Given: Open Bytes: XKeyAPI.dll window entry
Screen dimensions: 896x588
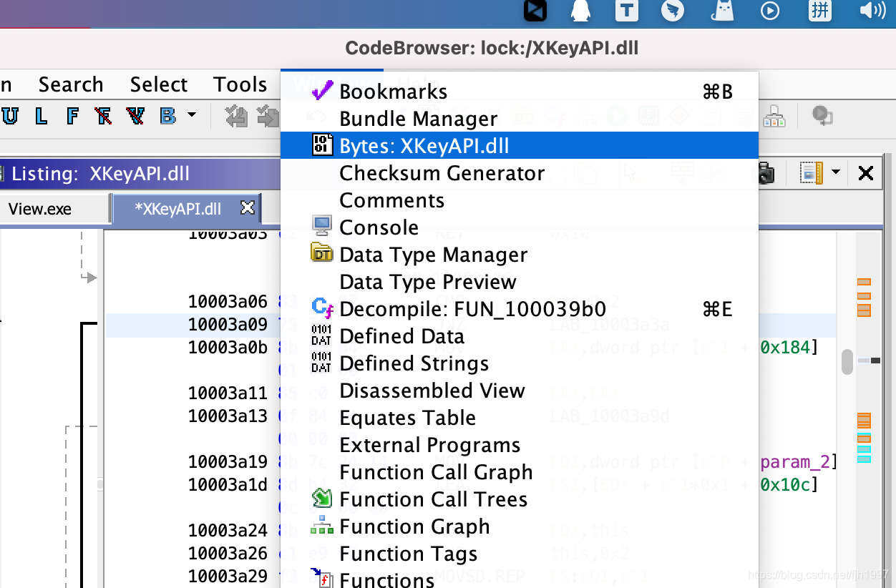Looking at the screenshot, I should pos(519,146).
